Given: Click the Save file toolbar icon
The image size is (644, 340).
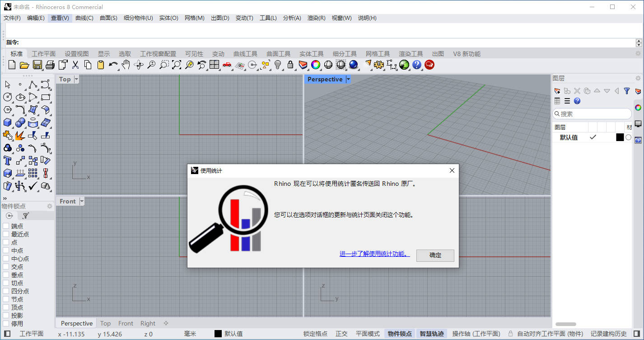Looking at the screenshot, I should tap(37, 65).
